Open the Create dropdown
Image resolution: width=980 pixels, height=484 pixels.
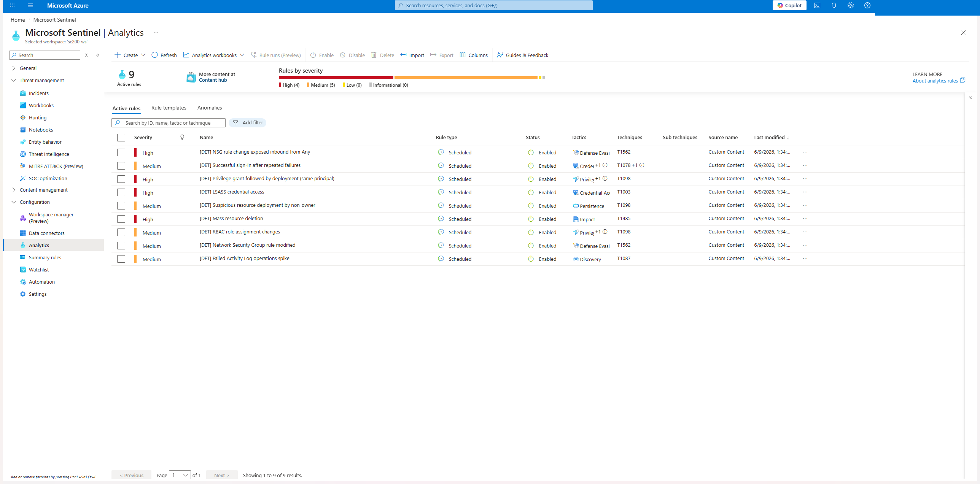[130, 55]
